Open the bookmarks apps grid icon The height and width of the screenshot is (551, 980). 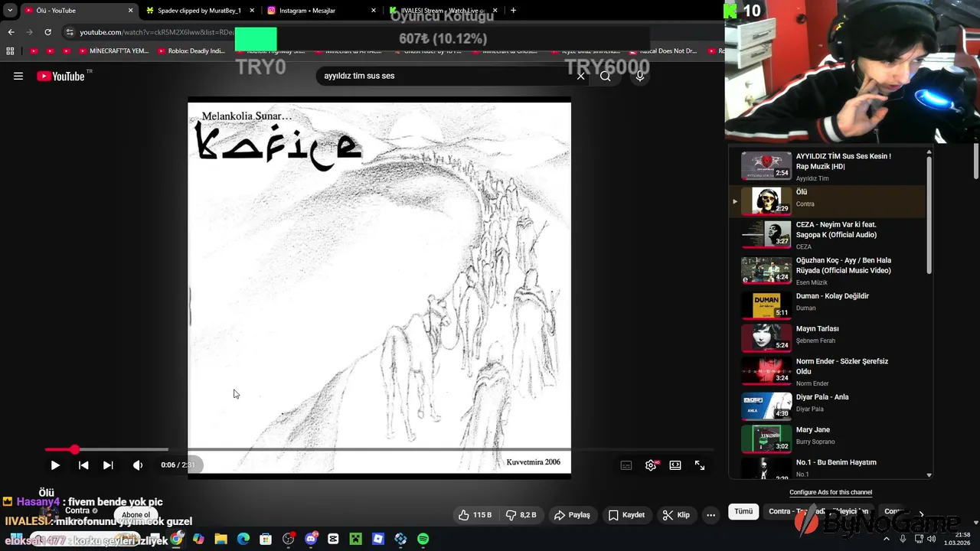coord(10,51)
